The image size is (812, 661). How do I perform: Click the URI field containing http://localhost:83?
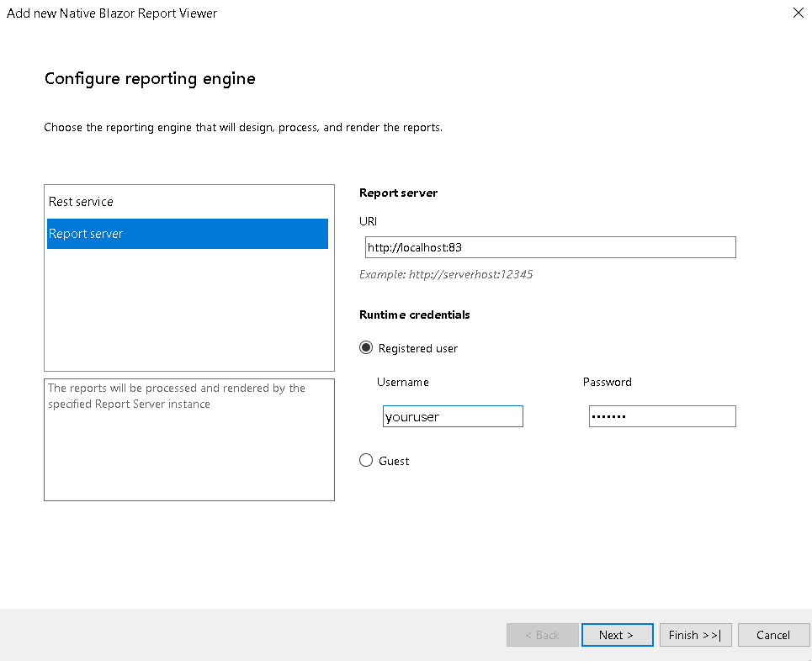[550, 247]
